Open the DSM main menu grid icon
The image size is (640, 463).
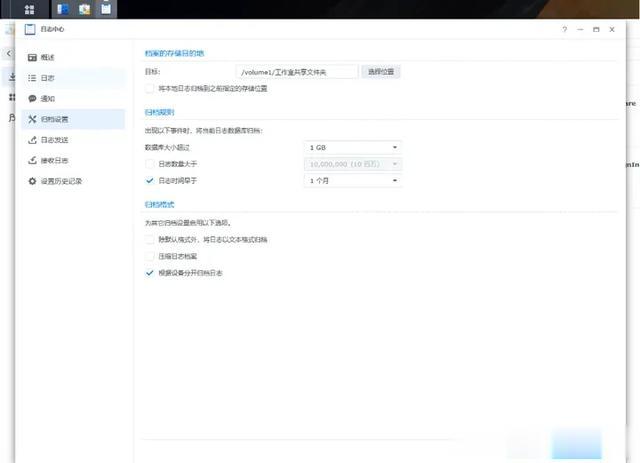(29, 9)
